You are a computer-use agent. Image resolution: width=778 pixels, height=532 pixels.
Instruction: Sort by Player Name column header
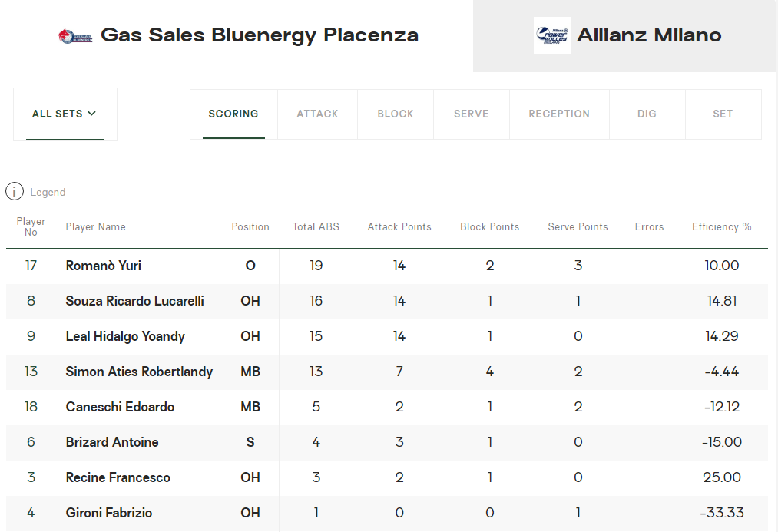(96, 226)
